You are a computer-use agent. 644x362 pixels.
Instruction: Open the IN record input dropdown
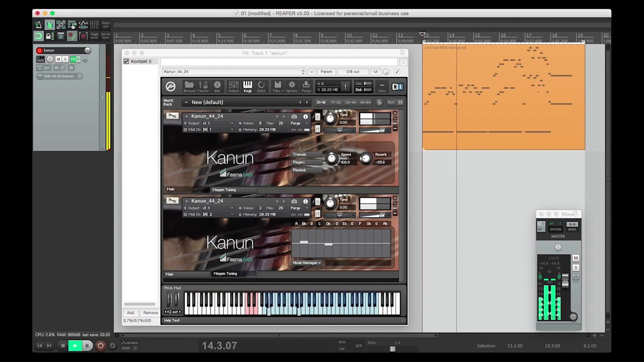tap(59, 67)
